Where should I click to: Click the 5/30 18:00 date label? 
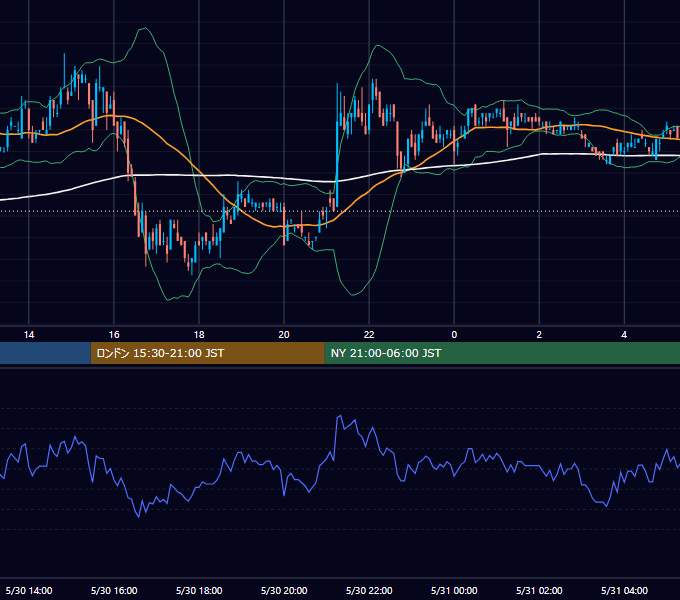coord(199,590)
